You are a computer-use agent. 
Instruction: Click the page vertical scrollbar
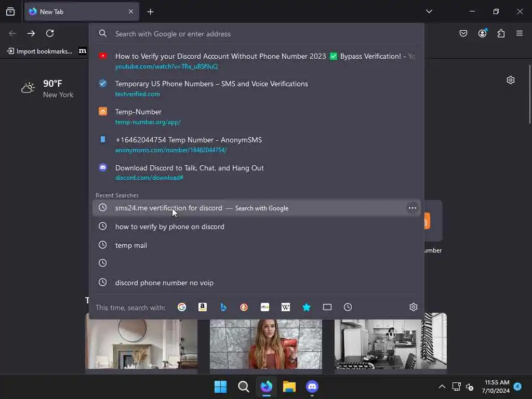click(530, 95)
